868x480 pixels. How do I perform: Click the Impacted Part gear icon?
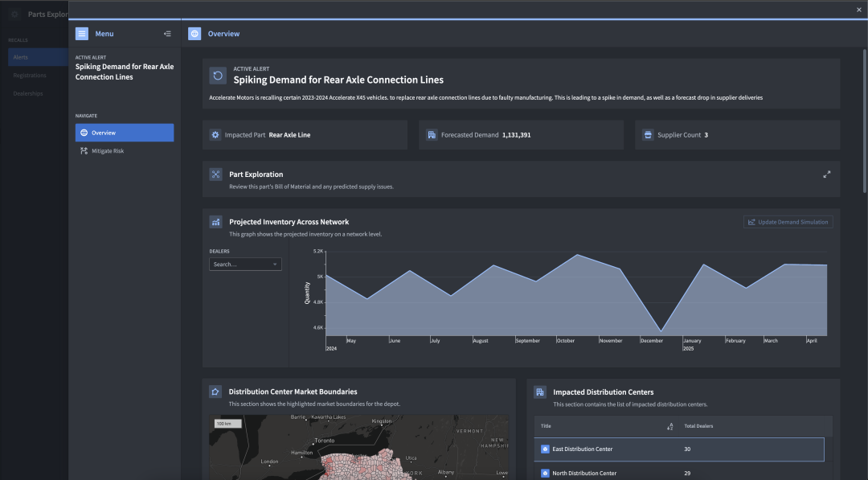(215, 135)
